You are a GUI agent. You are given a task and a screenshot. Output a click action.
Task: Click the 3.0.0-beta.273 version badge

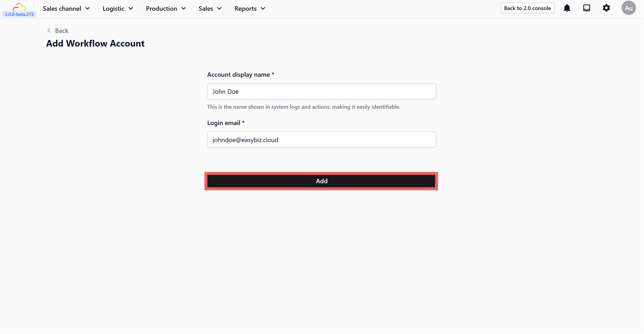[x=19, y=14]
